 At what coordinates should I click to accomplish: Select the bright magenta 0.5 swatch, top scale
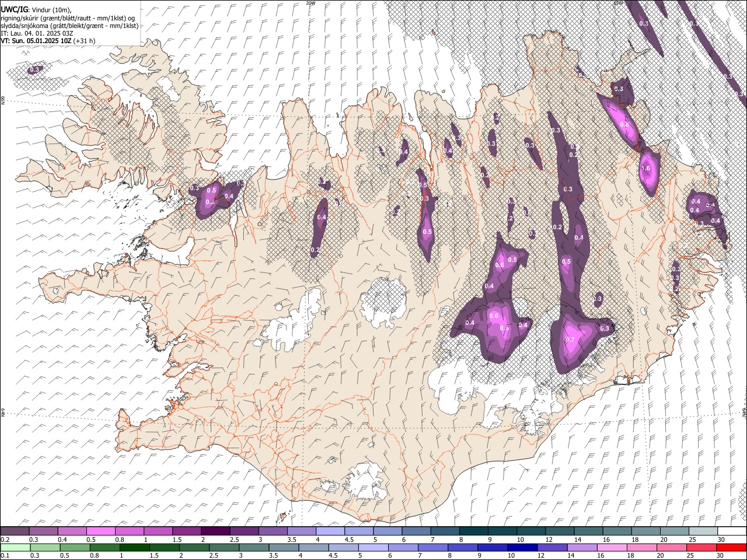click(100, 531)
